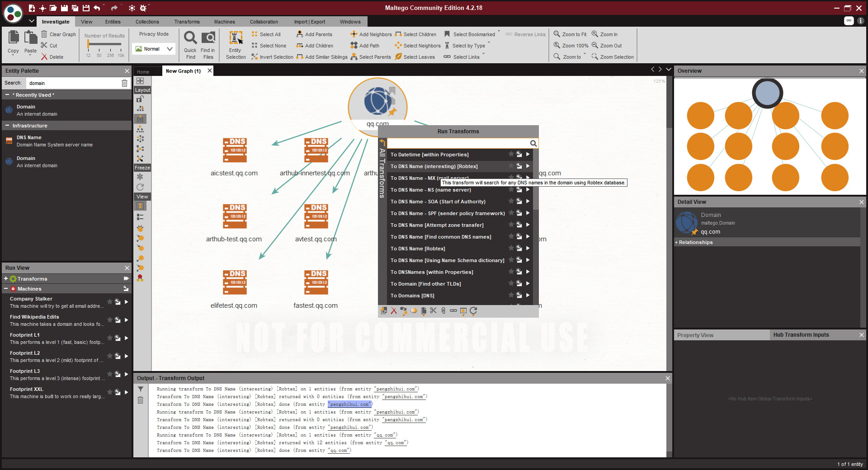Star the Footprint XXL machine
The height and width of the screenshot is (470, 868).
(109, 392)
